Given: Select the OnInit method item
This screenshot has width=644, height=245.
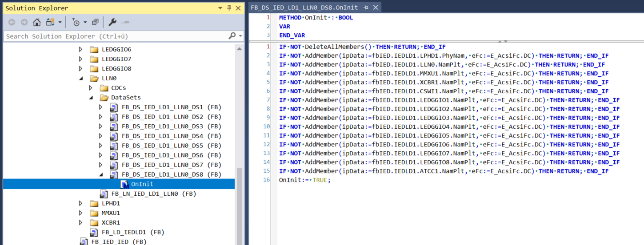Looking at the screenshot, I should coord(142,184).
